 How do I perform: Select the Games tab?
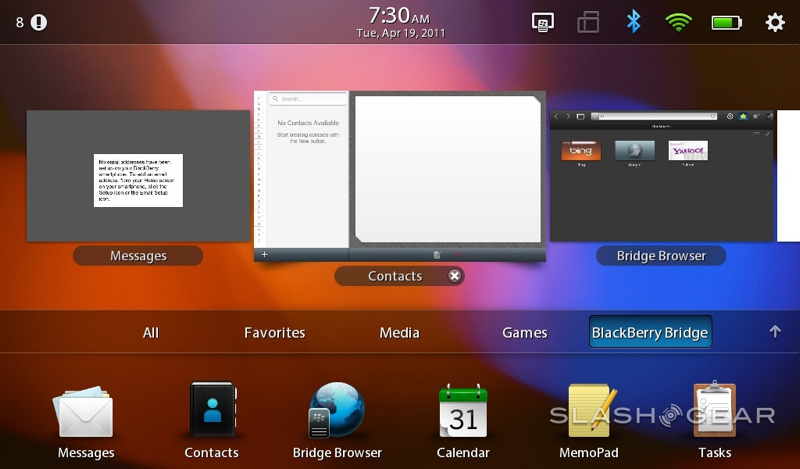[524, 333]
